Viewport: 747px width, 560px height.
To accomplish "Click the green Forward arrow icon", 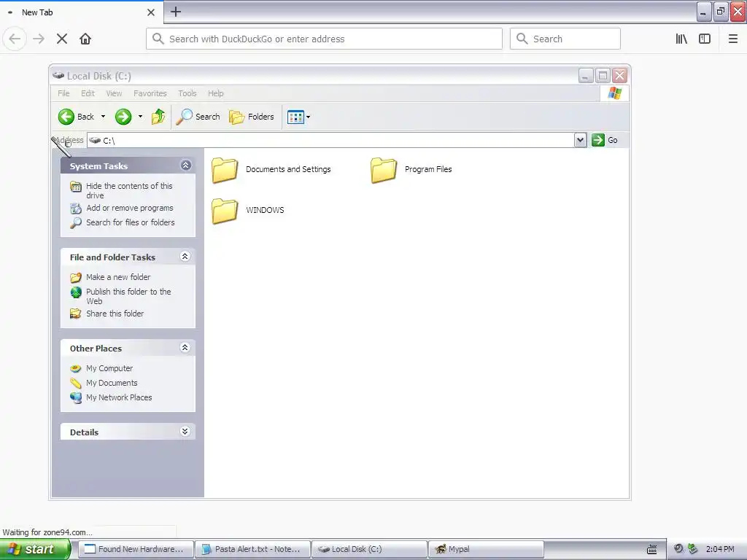I will tap(123, 117).
